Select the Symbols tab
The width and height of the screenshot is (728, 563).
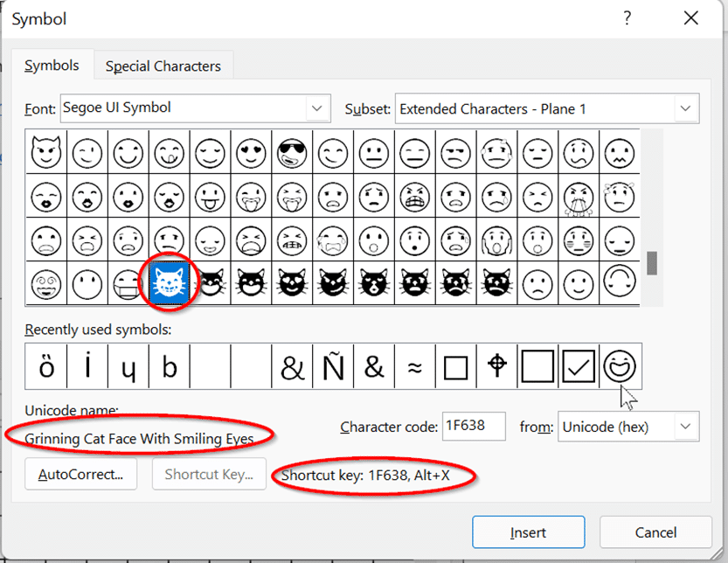coord(52,66)
